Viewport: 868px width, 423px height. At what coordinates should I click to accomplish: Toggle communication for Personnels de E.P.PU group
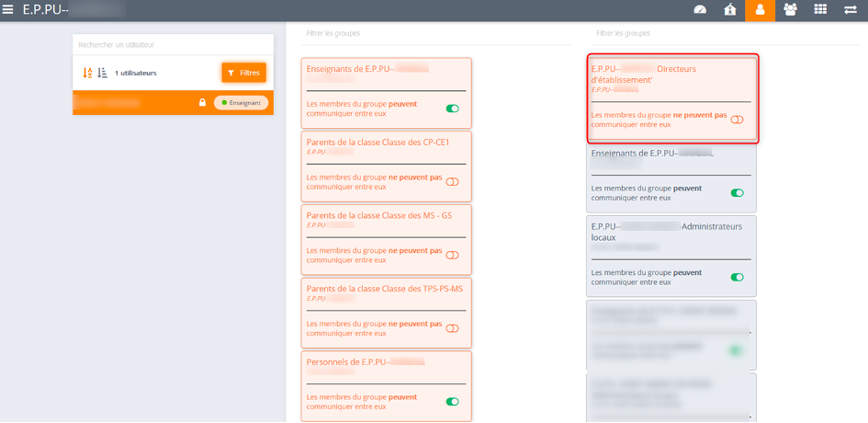(452, 401)
